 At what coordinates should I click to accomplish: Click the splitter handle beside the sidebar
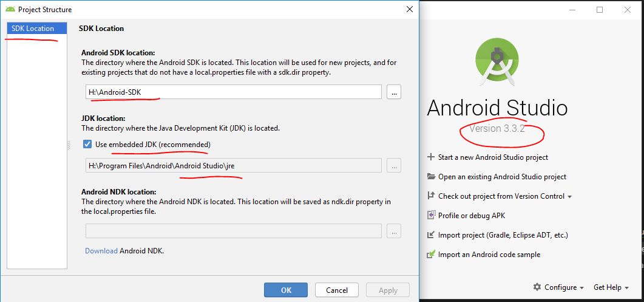[69, 146]
